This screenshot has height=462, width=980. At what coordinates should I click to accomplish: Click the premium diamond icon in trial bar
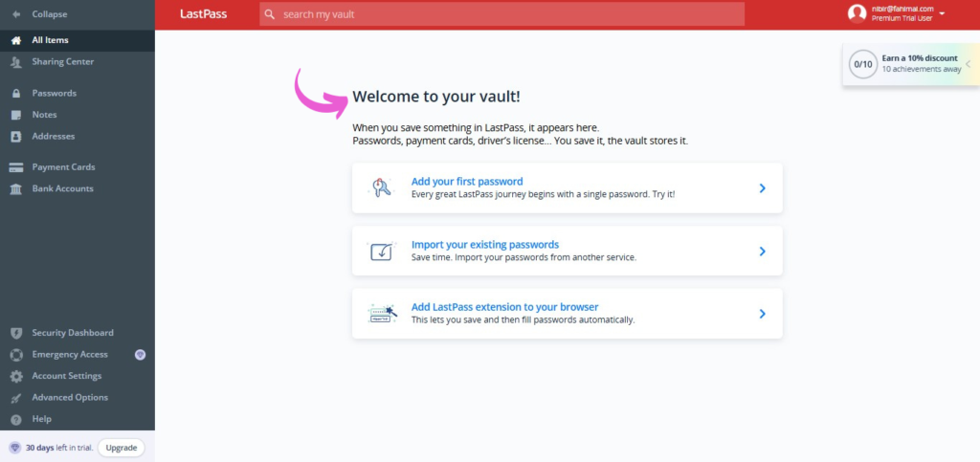14,448
